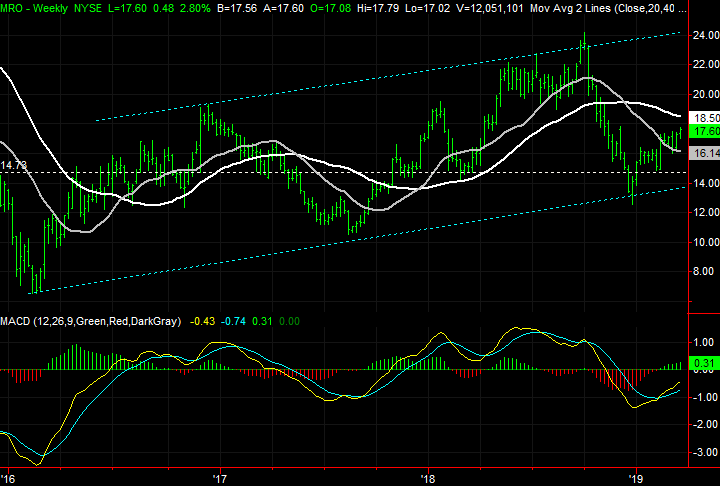
Task: Click the MRO ticker symbol in header
Action: click(16, 8)
